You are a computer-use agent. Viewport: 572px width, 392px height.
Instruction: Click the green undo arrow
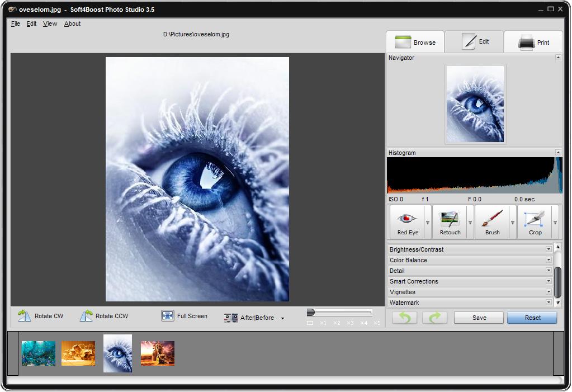point(404,318)
